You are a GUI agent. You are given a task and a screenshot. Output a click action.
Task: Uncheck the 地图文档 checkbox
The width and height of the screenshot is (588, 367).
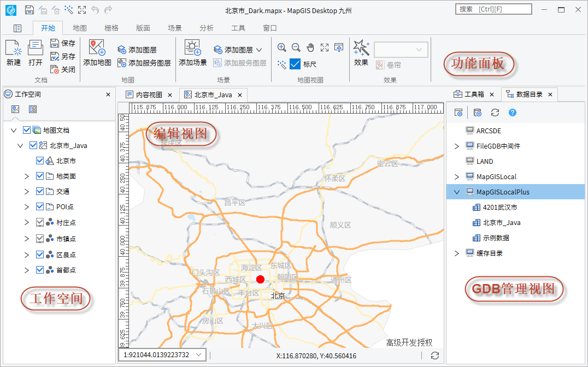click(x=27, y=130)
